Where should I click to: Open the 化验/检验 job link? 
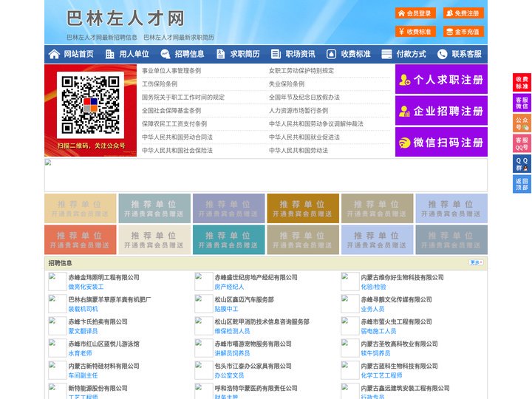pyautogui.click(x=374, y=287)
